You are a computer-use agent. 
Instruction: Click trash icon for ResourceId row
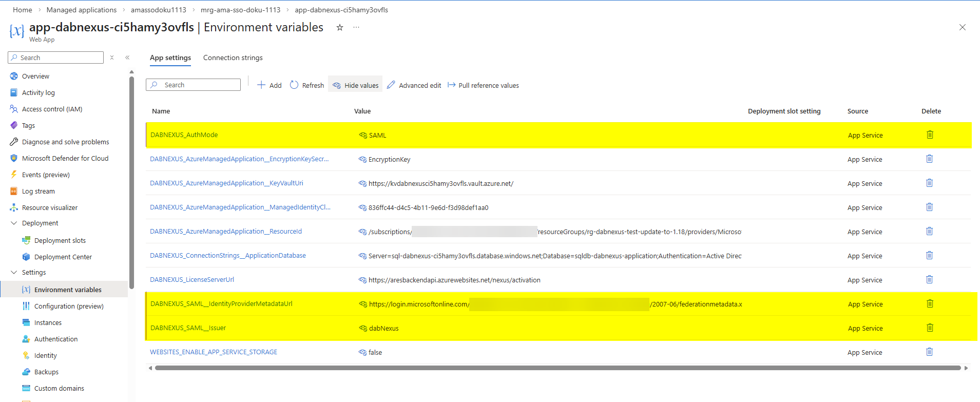pyautogui.click(x=929, y=231)
